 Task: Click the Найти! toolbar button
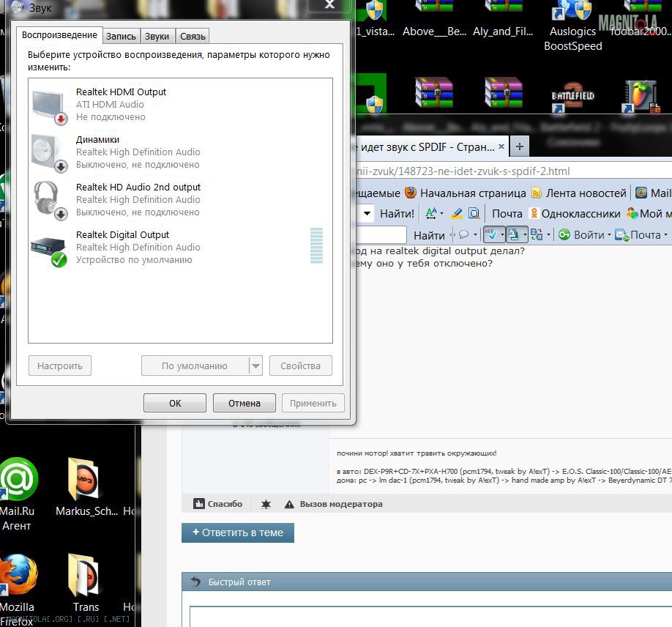pyautogui.click(x=397, y=213)
